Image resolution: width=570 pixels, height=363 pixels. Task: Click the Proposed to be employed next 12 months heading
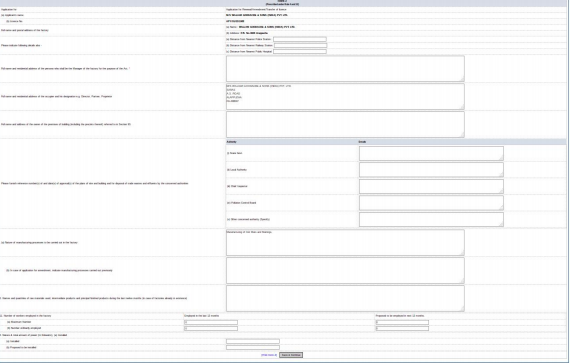tap(400, 316)
